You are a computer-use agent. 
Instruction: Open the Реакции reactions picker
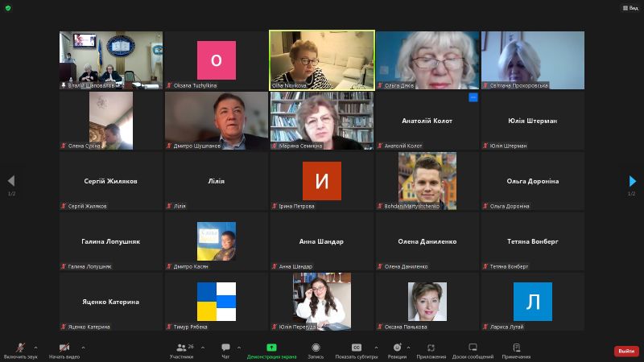coord(397,350)
